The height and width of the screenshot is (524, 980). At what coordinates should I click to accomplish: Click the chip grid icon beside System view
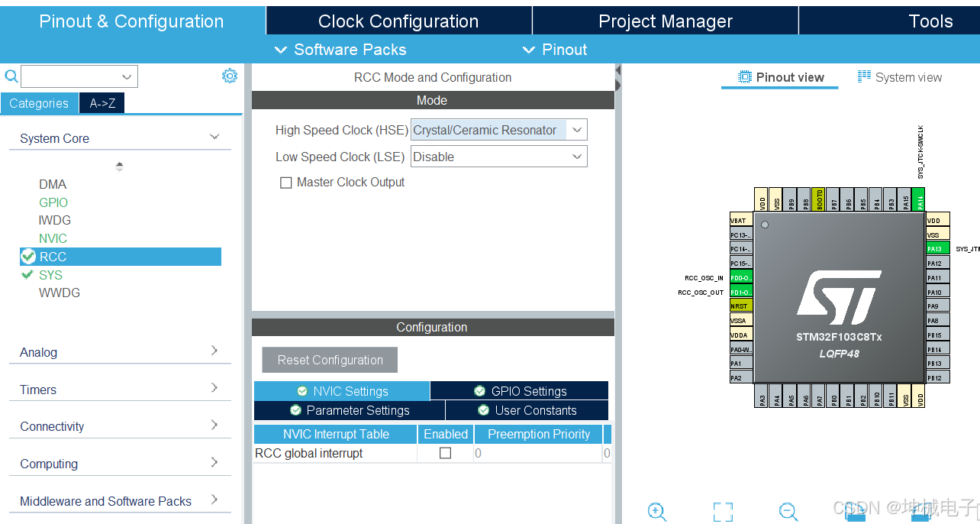coord(864,76)
